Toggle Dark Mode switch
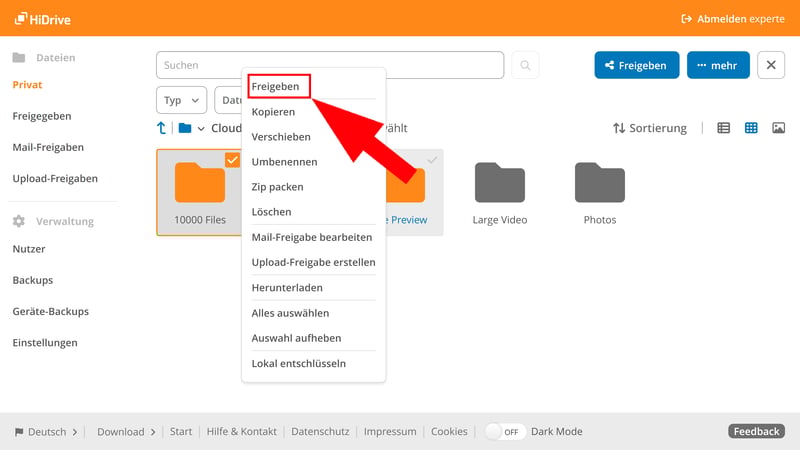Screen dimensions: 800x450 tap(505, 432)
